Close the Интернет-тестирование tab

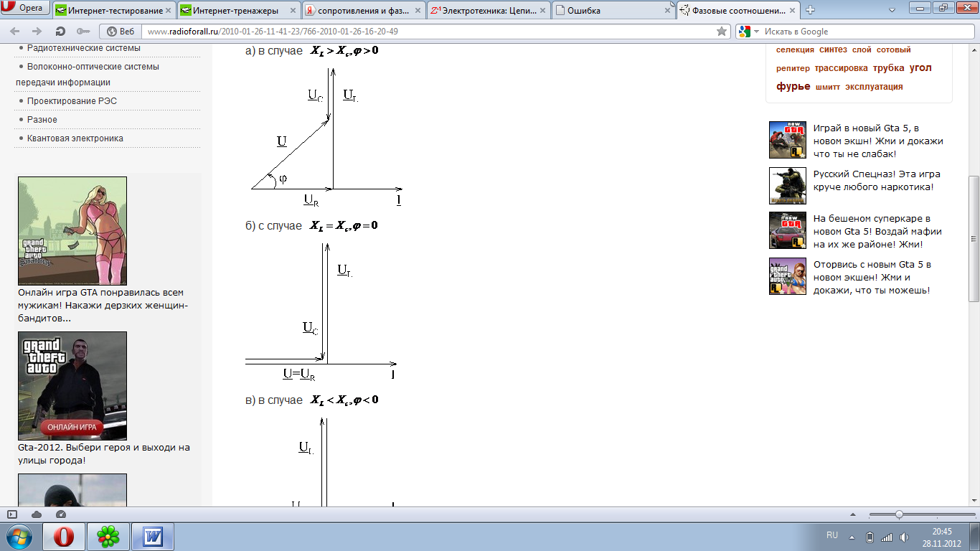click(168, 11)
